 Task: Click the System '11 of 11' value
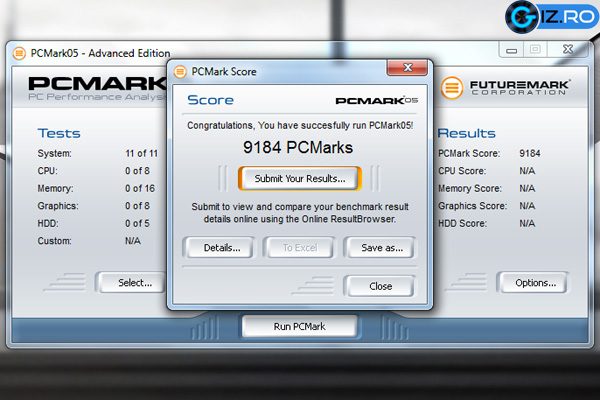(x=142, y=153)
